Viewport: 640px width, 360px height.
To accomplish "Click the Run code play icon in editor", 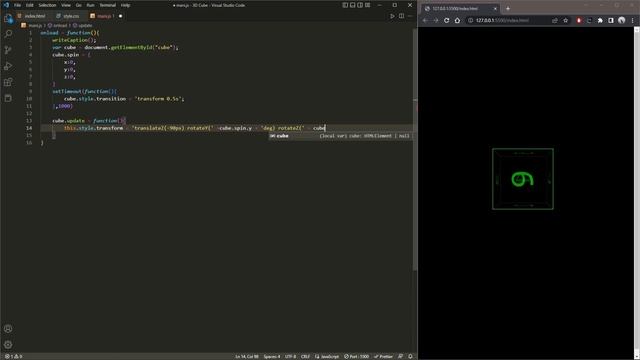I will [392, 16].
